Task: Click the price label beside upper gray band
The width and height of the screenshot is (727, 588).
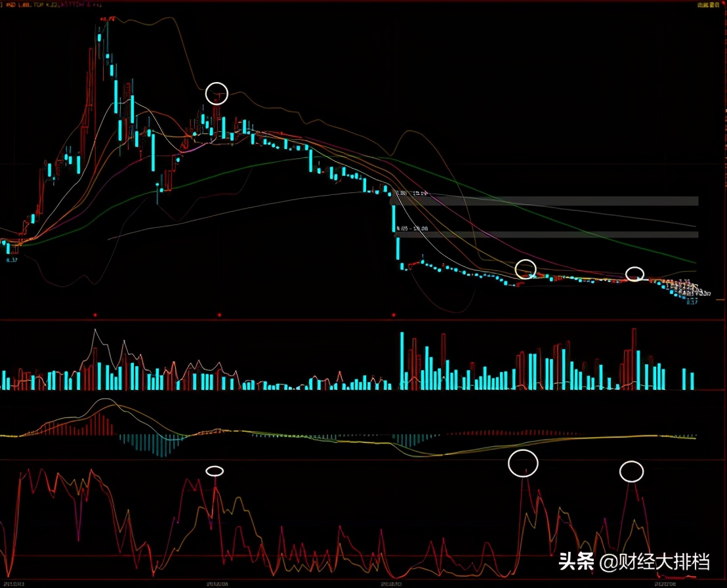Action: [413, 193]
